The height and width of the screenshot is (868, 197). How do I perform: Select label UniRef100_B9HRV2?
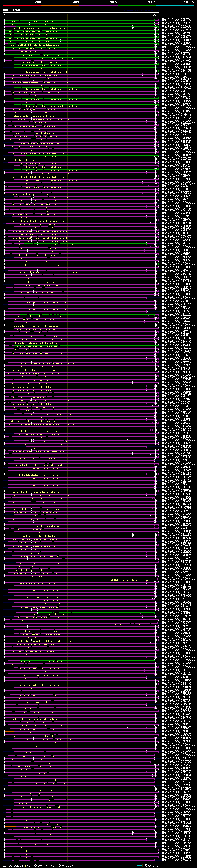click(177, 101)
